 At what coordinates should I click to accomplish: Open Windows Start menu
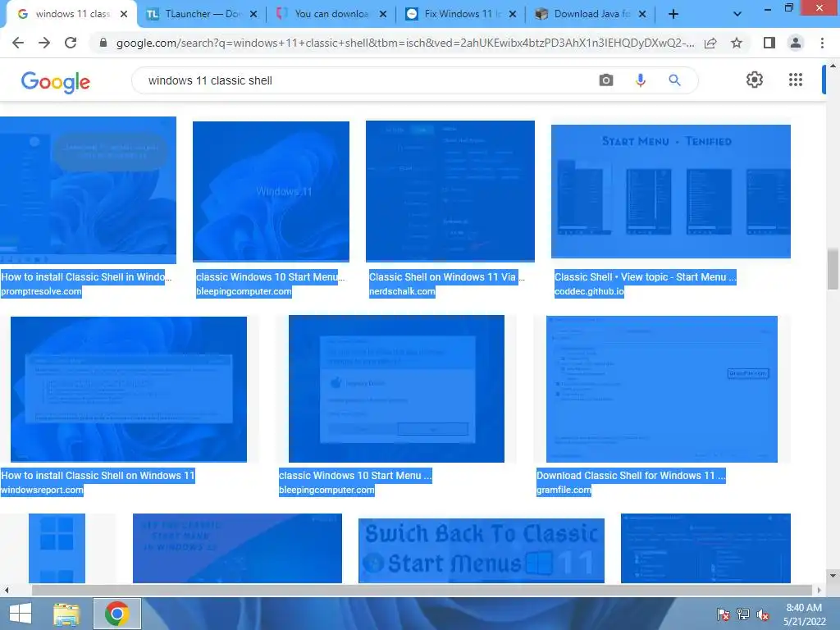point(21,614)
